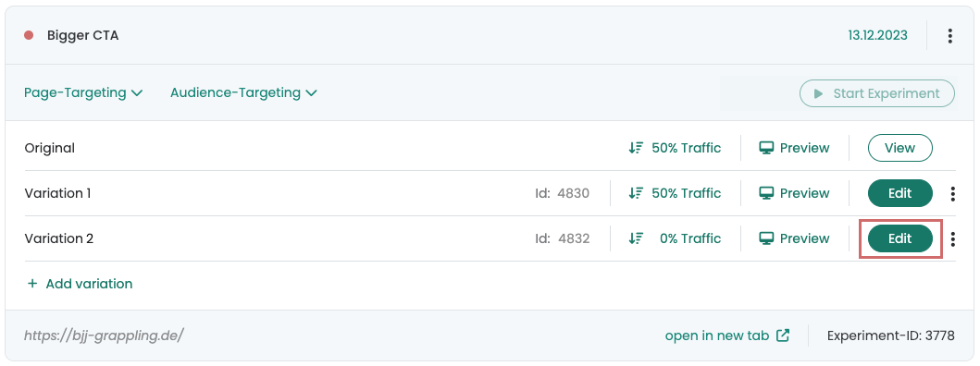
Task: Click the monitor icon in Variation 1 Preview
Action: click(765, 193)
